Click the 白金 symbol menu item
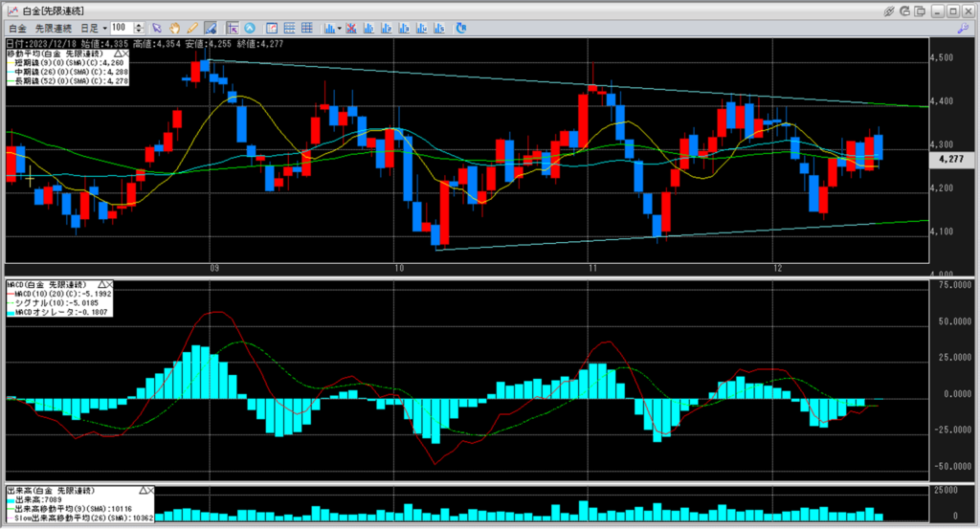 17,28
